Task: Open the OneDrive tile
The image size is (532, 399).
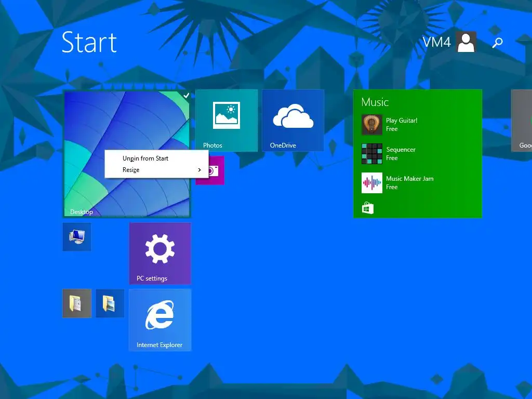Action: (x=293, y=120)
